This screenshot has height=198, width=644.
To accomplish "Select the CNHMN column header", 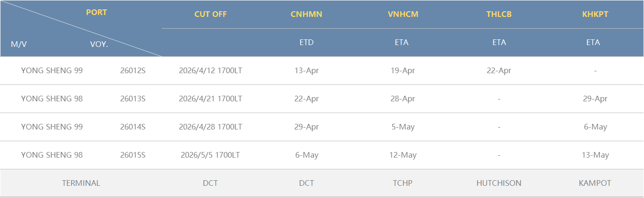I will [306, 14].
